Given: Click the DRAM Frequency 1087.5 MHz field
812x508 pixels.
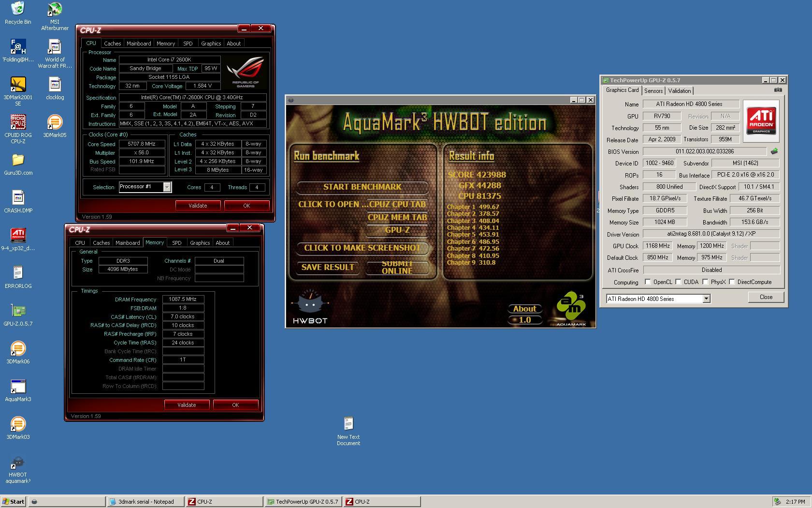Looking at the screenshot, I should click(x=183, y=299).
